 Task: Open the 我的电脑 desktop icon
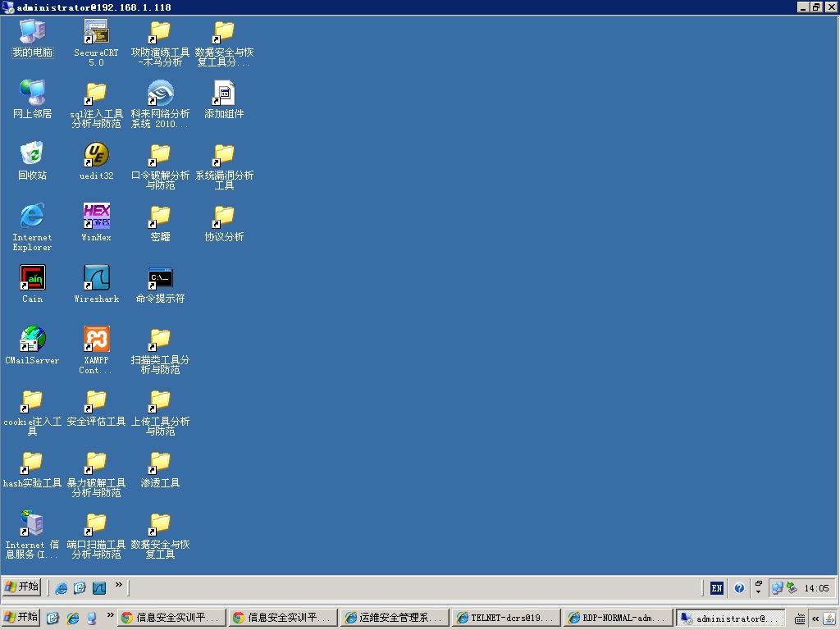pyautogui.click(x=32, y=38)
